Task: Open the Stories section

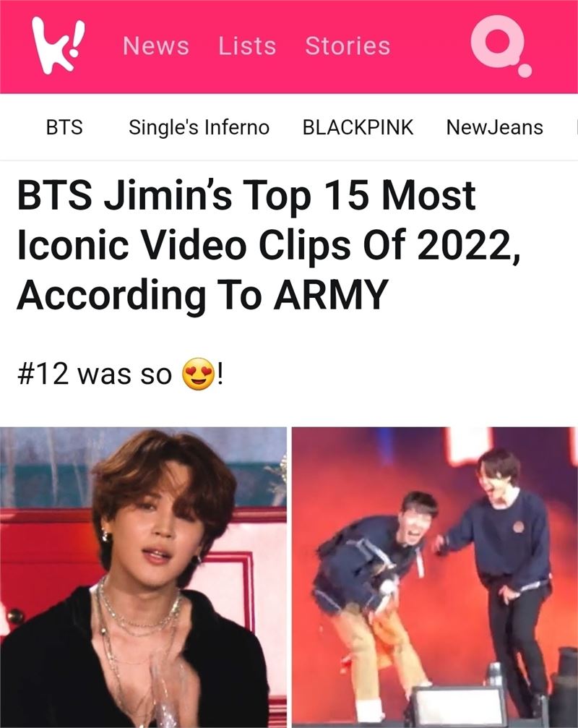Action: pos(348,46)
